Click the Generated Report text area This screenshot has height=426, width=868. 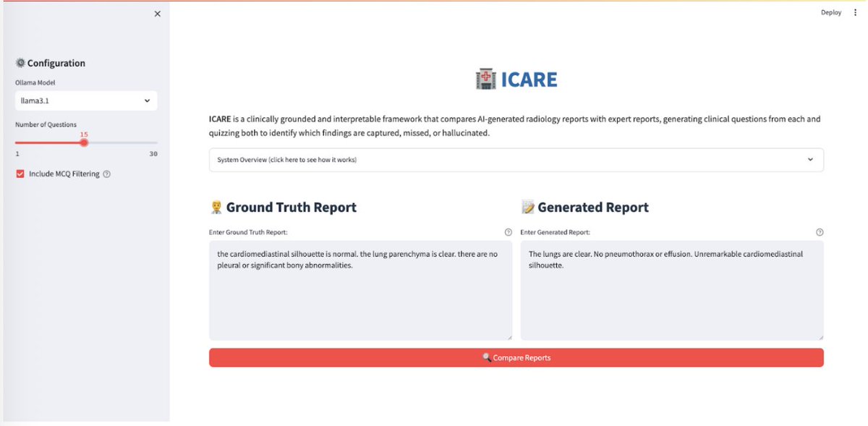tap(672, 290)
